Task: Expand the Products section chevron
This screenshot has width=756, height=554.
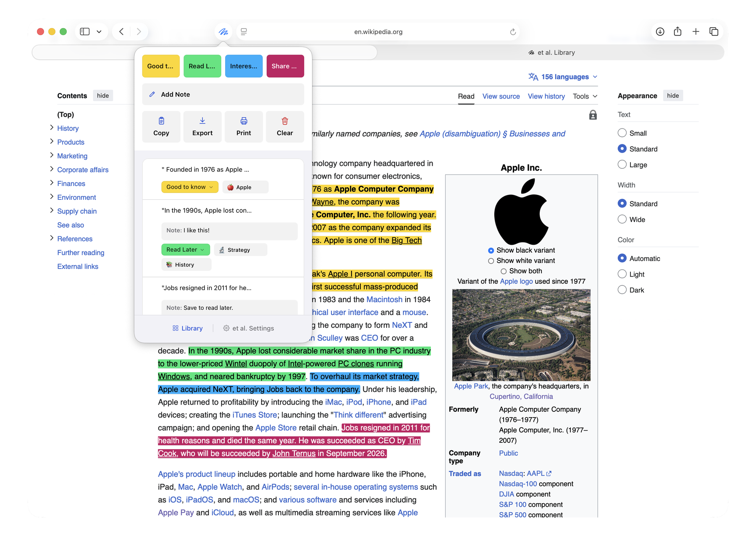Action: (52, 141)
